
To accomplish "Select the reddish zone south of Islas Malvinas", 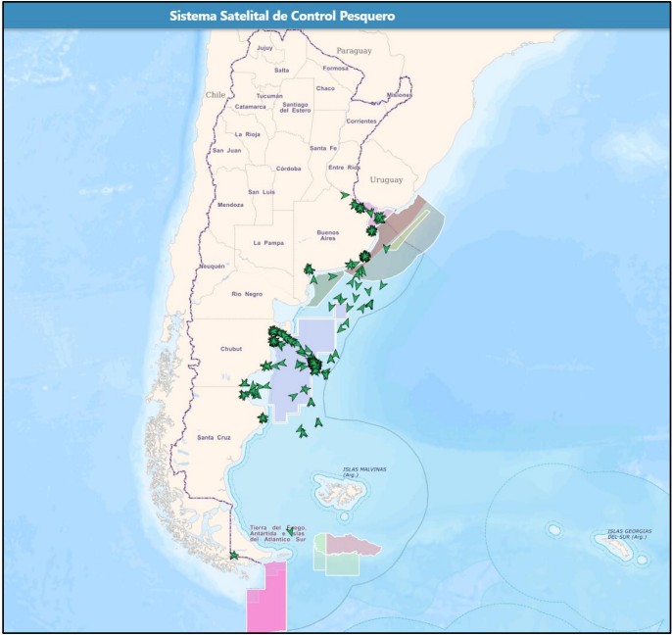I will pos(353,545).
